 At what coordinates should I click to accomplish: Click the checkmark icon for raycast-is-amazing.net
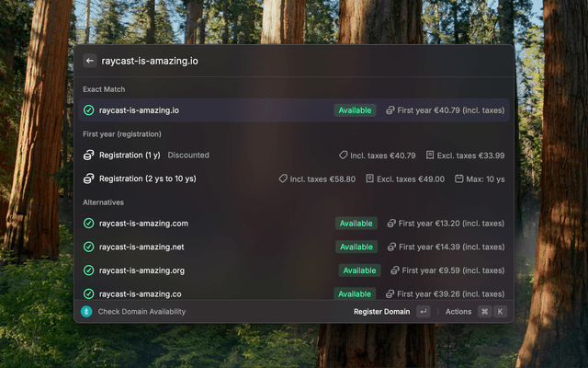tap(89, 247)
